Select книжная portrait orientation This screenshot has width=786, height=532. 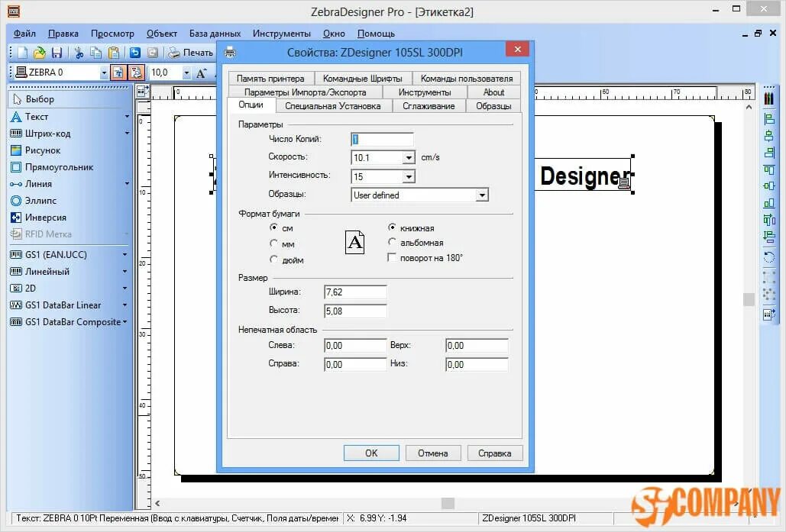(392, 227)
